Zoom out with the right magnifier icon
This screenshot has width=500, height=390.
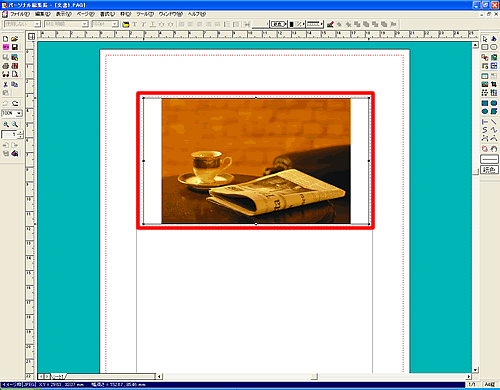click(15, 124)
